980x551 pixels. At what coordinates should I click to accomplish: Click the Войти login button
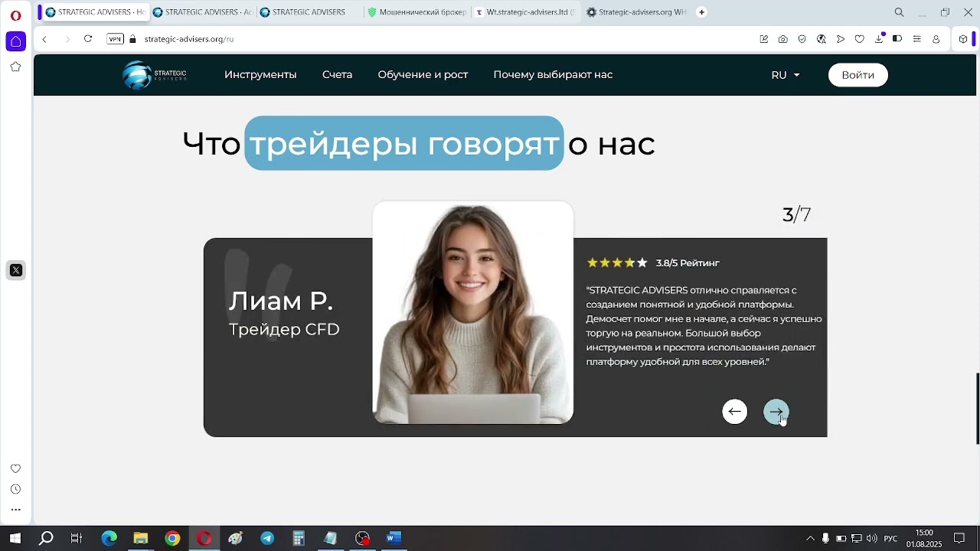click(x=857, y=74)
